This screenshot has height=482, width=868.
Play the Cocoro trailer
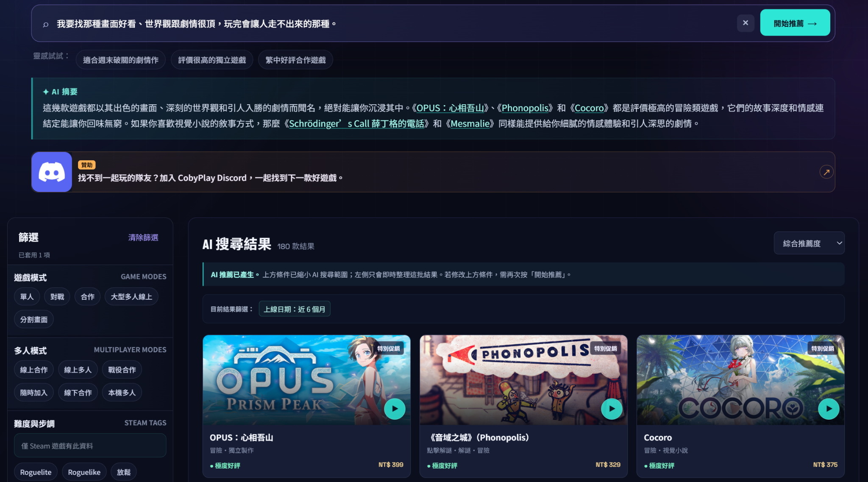pos(829,409)
